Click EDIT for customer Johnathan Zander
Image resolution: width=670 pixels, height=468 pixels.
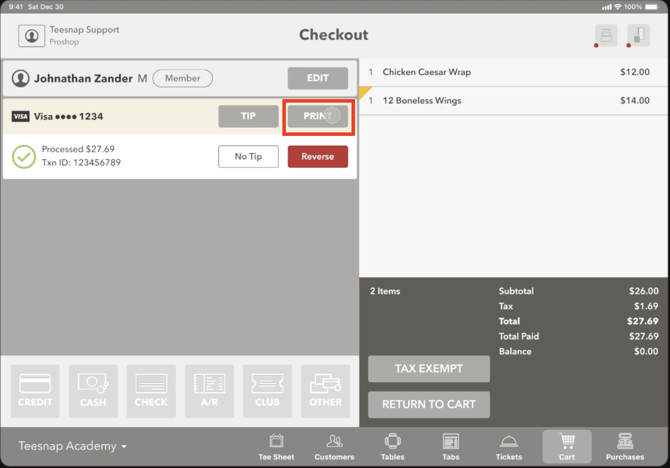[317, 78]
